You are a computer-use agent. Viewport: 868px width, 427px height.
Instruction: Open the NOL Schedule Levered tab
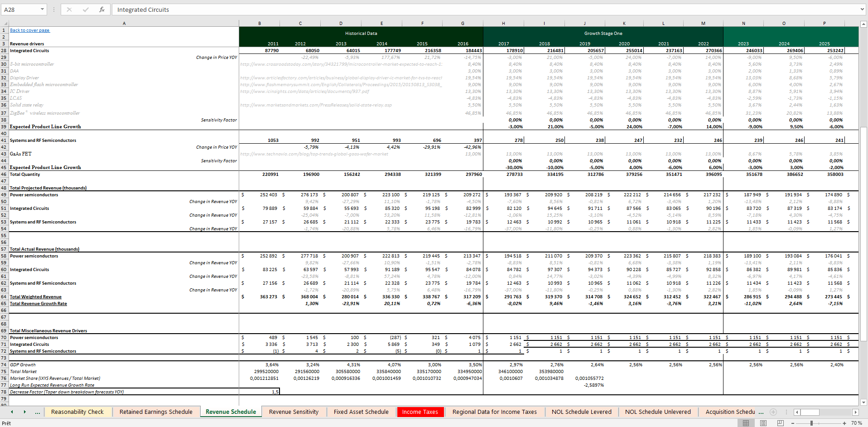pyautogui.click(x=581, y=412)
